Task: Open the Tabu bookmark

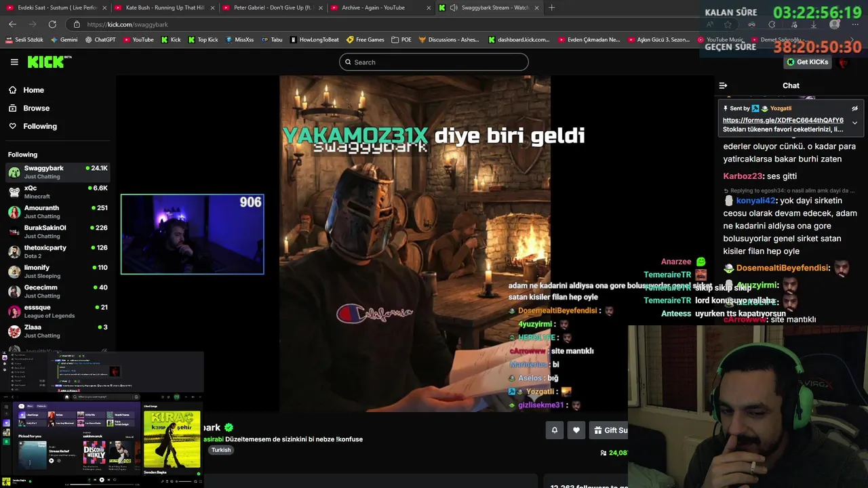Action: (272, 39)
